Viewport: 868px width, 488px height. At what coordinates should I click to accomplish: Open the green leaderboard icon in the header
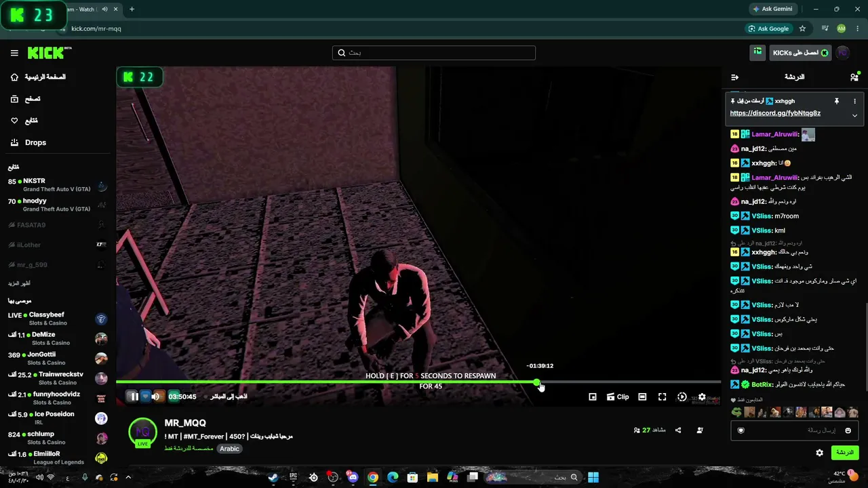click(x=757, y=52)
